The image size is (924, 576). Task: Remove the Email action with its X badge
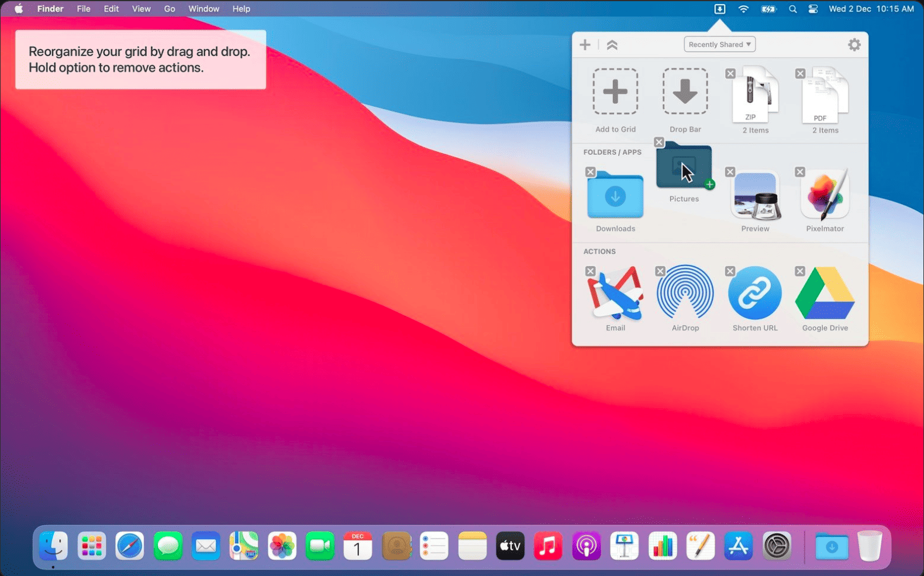(x=590, y=271)
